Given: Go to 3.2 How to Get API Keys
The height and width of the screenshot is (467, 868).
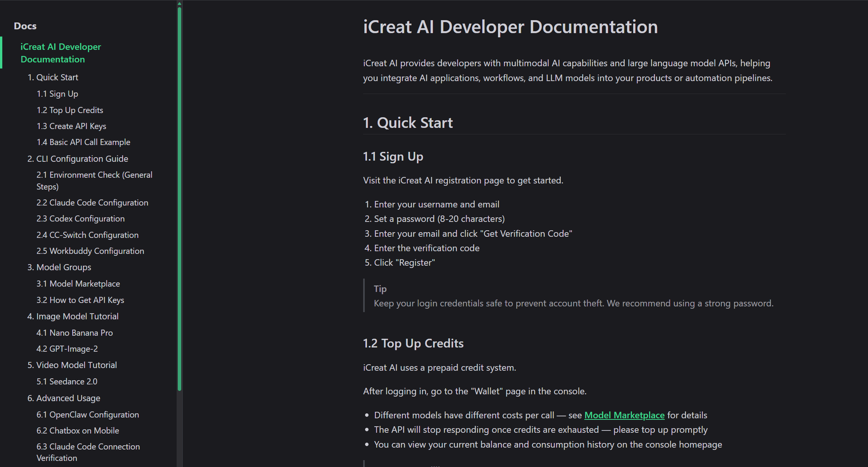Looking at the screenshot, I should click(80, 300).
